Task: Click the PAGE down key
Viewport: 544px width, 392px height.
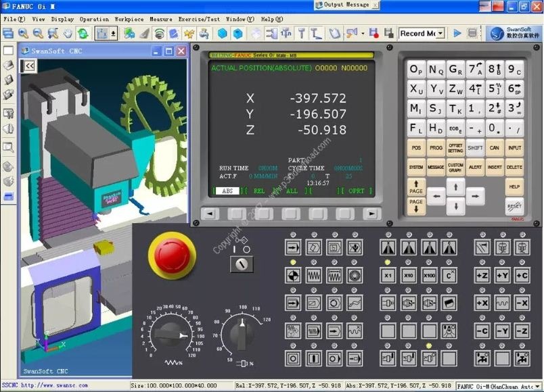Action: pyautogui.click(x=416, y=206)
